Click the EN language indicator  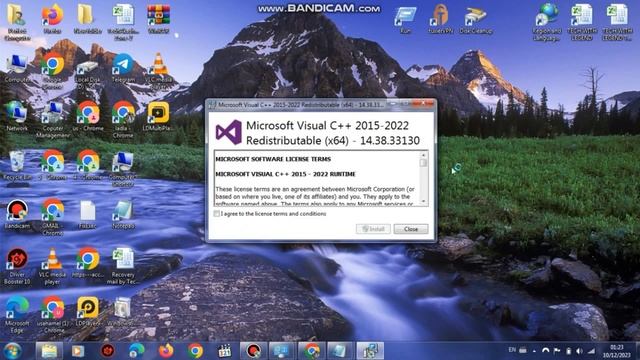(x=512, y=350)
